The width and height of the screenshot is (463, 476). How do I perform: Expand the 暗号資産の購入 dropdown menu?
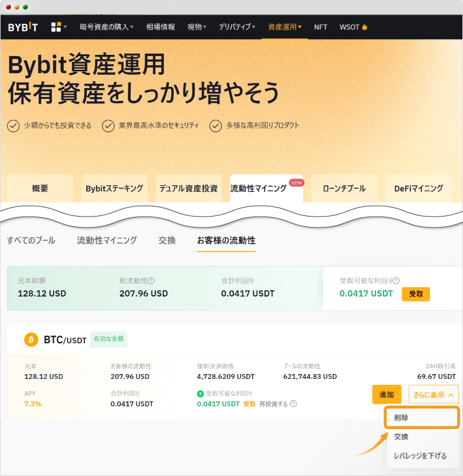coord(107,27)
